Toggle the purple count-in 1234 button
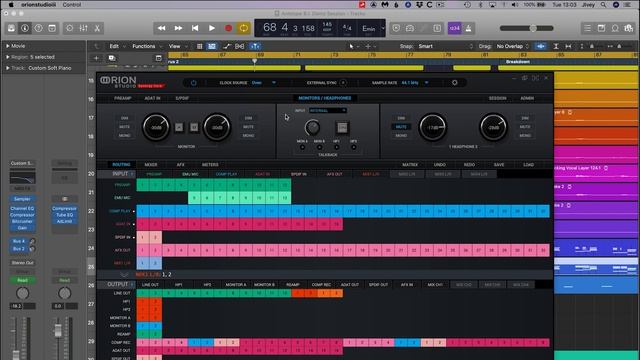Image resolution: width=640 pixels, height=360 pixels. point(454,28)
